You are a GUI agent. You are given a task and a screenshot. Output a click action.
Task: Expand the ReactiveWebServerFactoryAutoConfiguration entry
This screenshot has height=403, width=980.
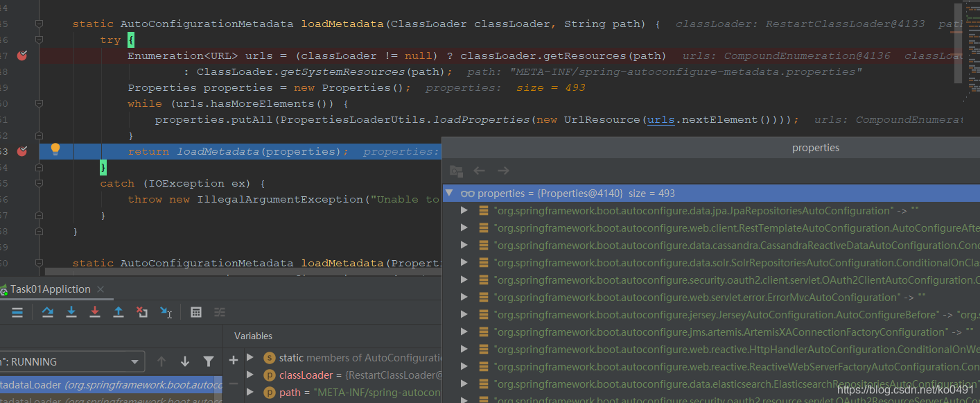tap(464, 366)
